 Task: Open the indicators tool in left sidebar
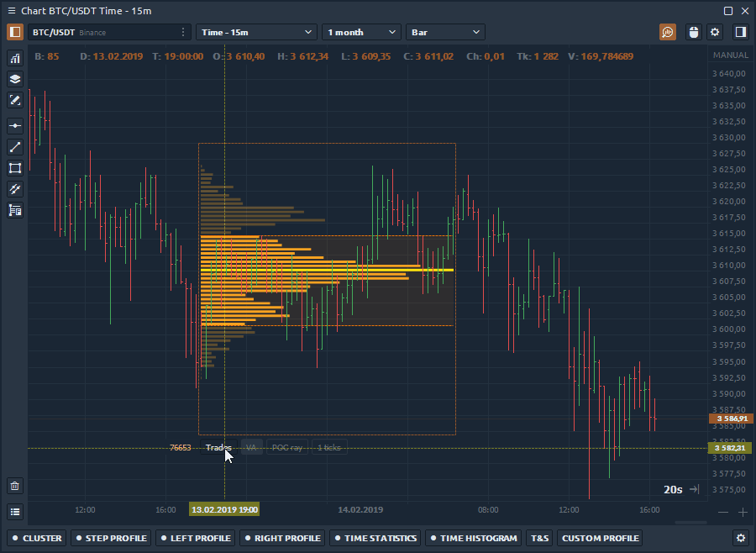pyautogui.click(x=14, y=58)
